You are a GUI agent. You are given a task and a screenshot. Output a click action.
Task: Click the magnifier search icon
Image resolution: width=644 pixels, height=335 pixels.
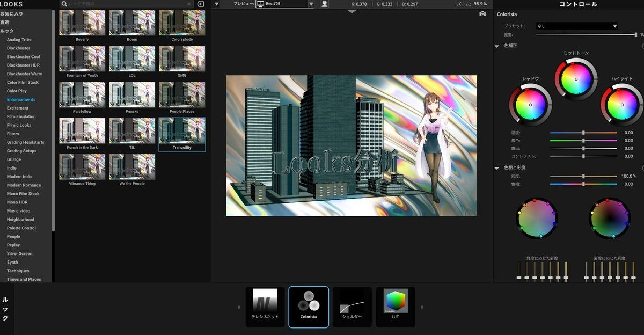[64, 4]
